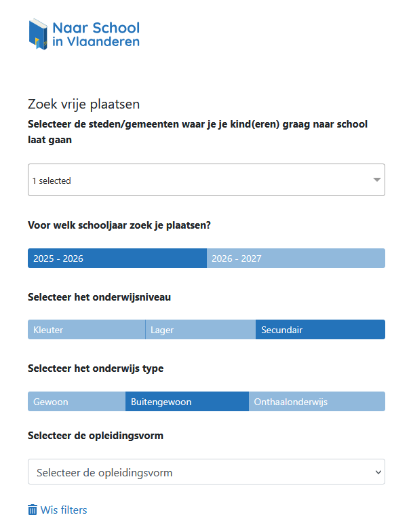The image size is (411, 532).
Task: Click the blue book logo icon
Action: point(39,33)
